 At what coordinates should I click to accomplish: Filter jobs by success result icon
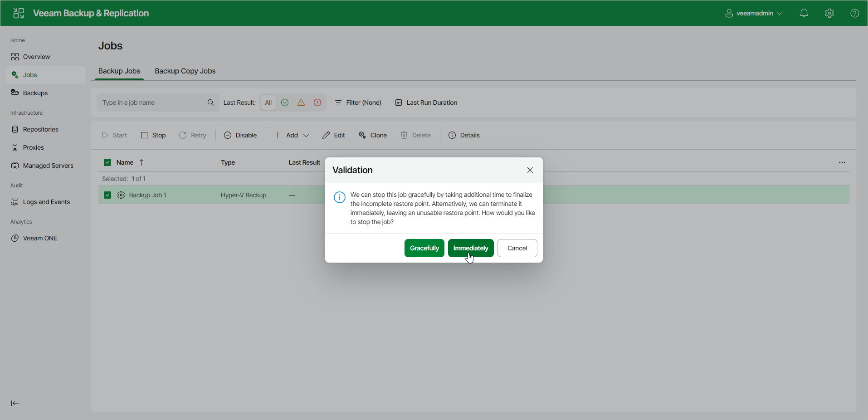tap(285, 103)
